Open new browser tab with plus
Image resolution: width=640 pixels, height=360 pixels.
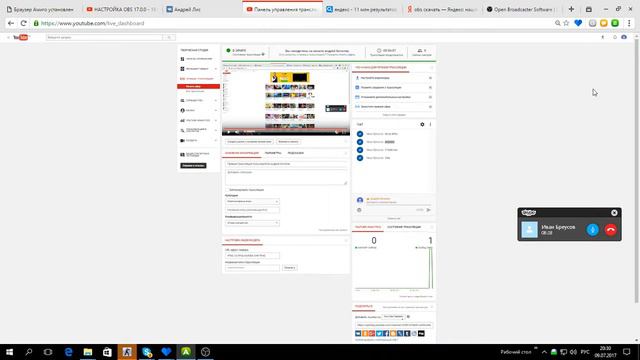571,9
